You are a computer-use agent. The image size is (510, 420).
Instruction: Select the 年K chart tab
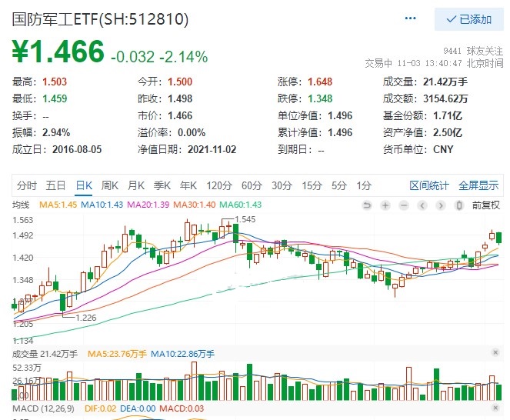[x=188, y=185]
